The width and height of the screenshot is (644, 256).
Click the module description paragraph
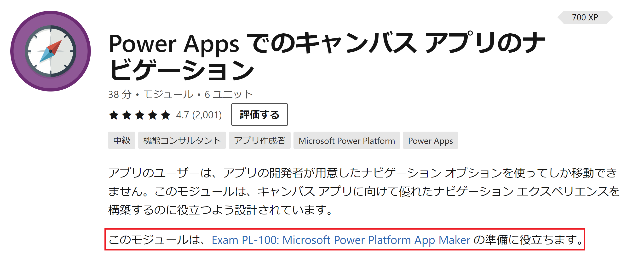[x=362, y=191]
